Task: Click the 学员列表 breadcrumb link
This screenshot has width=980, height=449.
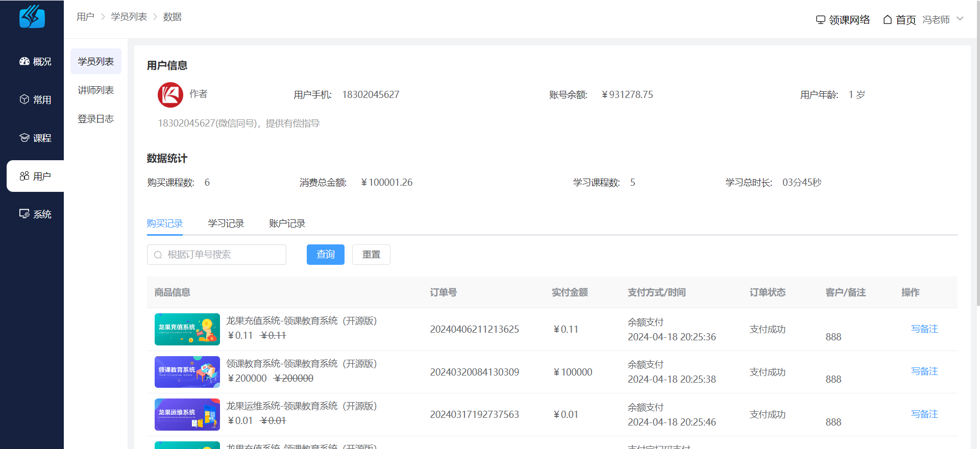Action: coord(129,17)
